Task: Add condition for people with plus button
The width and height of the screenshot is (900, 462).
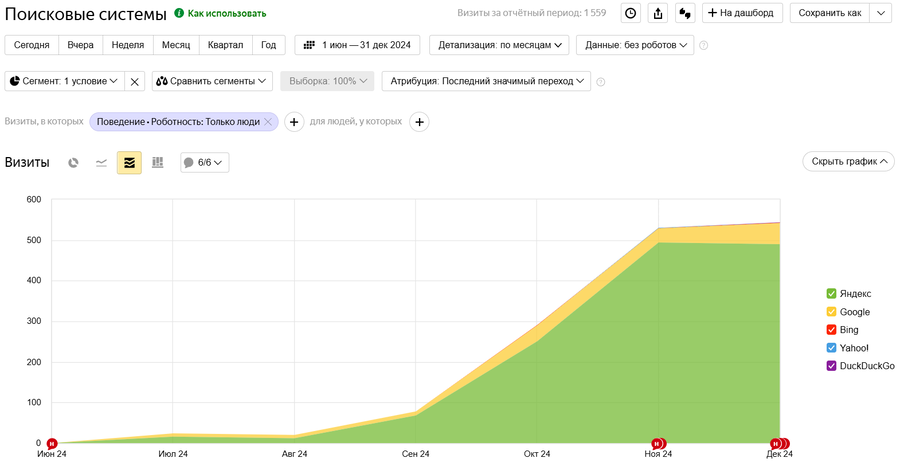Action: point(419,122)
